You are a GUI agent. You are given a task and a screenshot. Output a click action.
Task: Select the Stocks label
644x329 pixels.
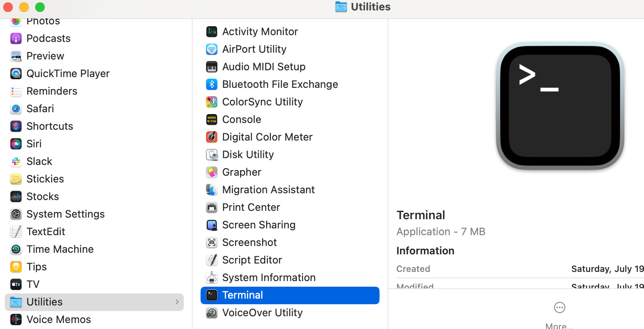click(x=43, y=196)
